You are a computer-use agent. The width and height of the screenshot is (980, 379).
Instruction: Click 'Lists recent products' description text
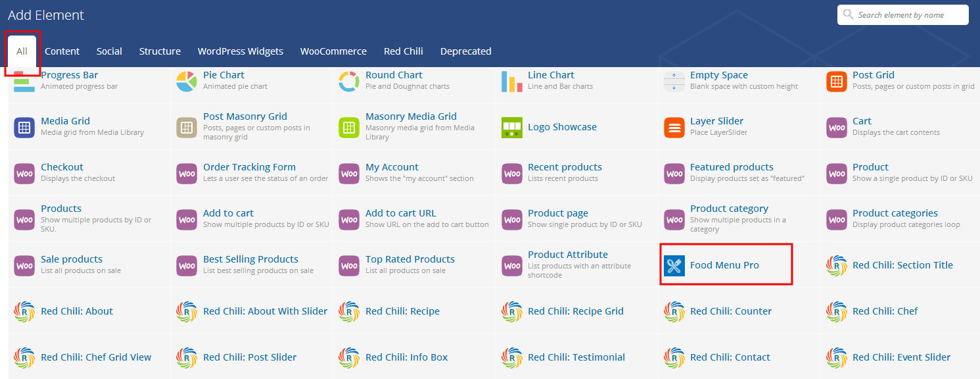(x=563, y=178)
